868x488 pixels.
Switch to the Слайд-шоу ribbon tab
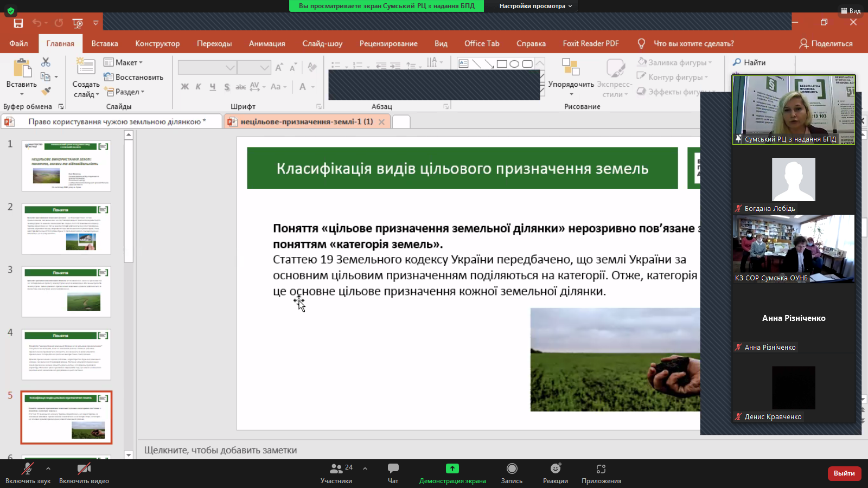(x=322, y=43)
